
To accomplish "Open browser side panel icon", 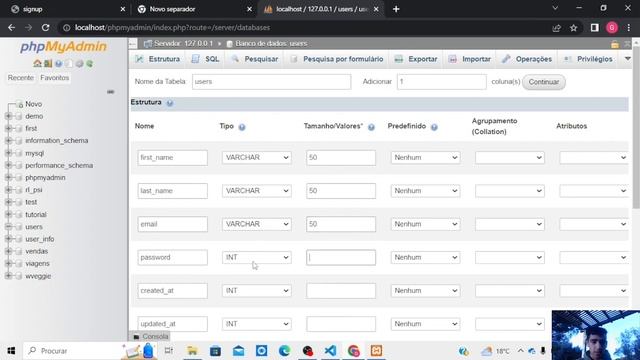I will click(594, 28).
